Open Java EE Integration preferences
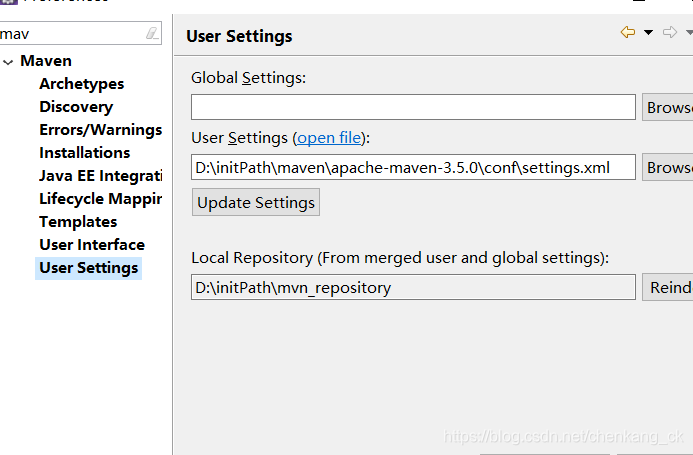Image resolution: width=693 pixels, height=455 pixels. (x=100, y=176)
